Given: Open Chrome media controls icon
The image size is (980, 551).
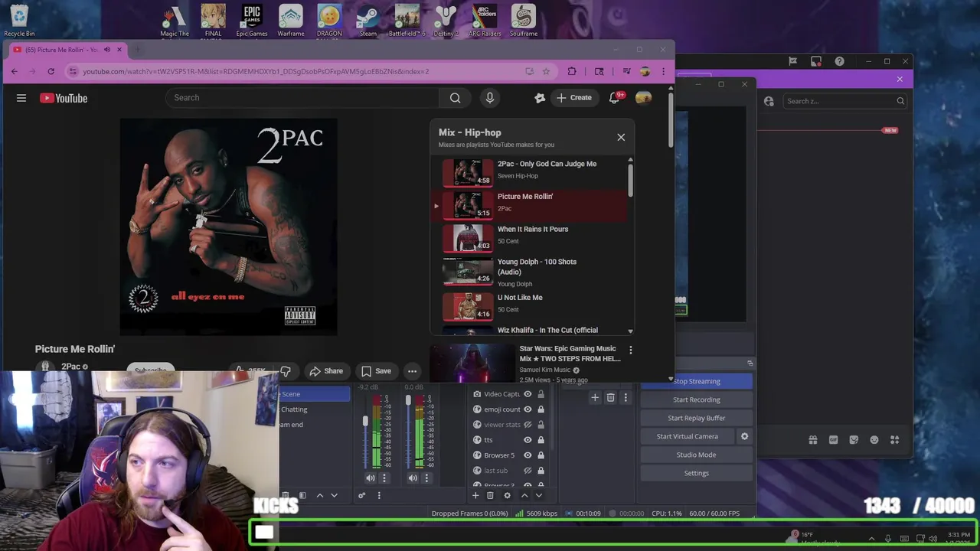Looking at the screenshot, I should 627,71.
